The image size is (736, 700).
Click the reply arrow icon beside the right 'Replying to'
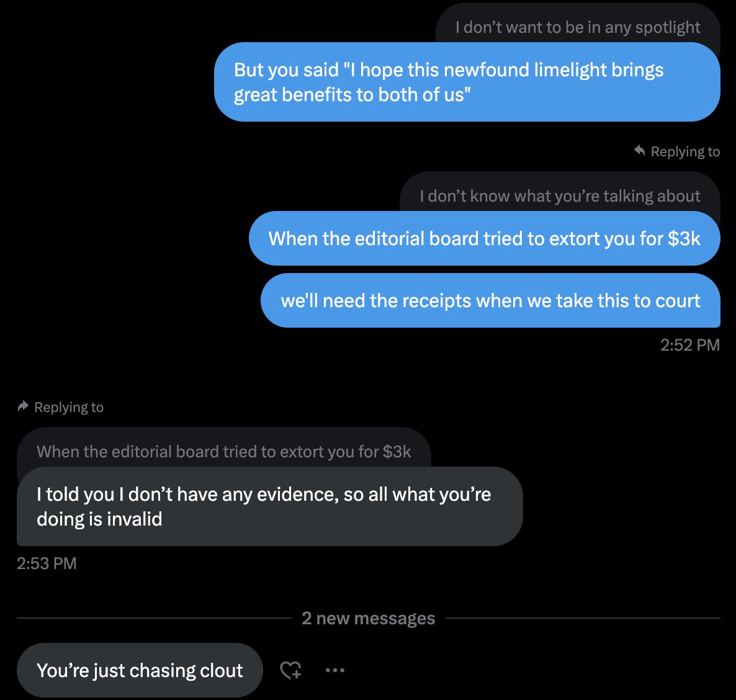click(x=639, y=151)
